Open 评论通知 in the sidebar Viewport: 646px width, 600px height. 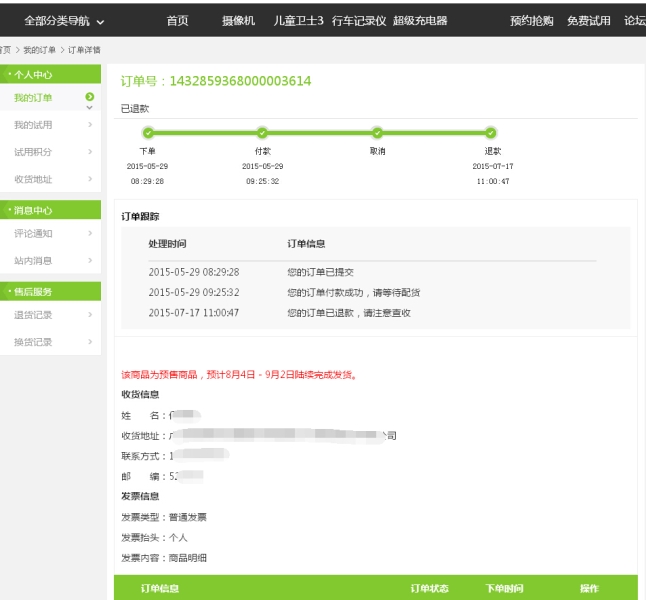[34, 233]
